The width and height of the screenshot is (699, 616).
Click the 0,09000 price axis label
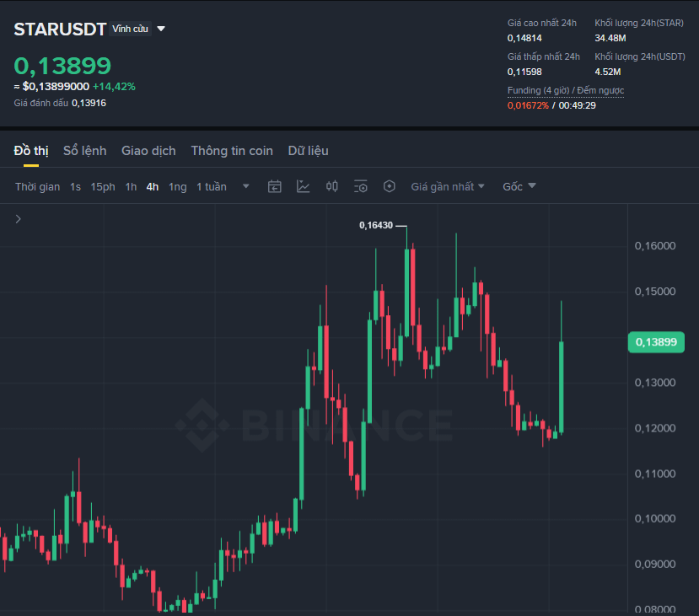[x=655, y=564]
